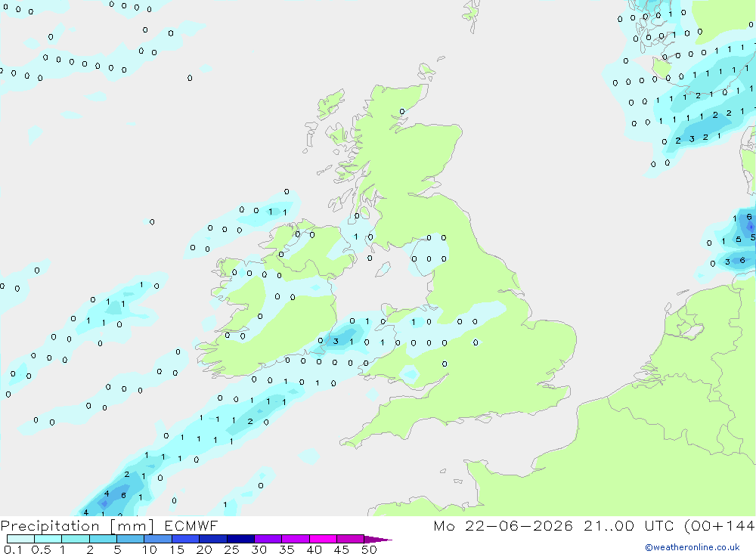Screen dimensions: 756x554
Task: Click the '50' legend scale label
Action: click(x=369, y=549)
